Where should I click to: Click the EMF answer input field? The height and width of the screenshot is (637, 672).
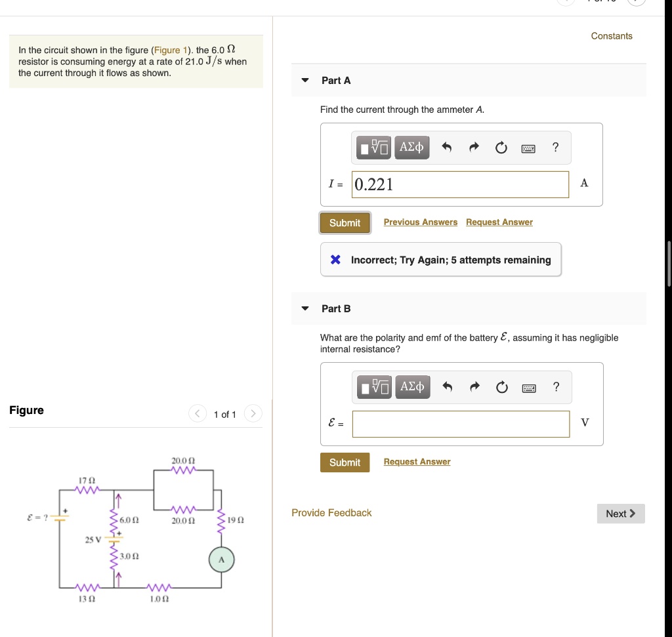(x=461, y=424)
